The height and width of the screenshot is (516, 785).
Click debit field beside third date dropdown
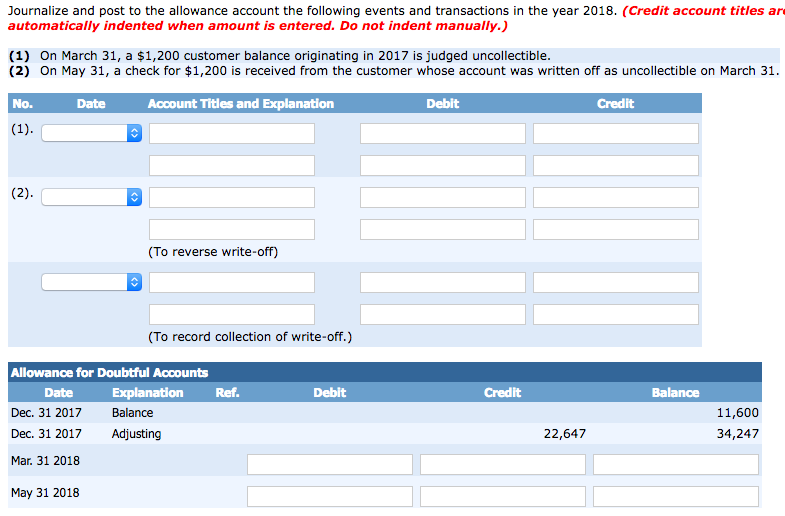click(x=443, y=282)
